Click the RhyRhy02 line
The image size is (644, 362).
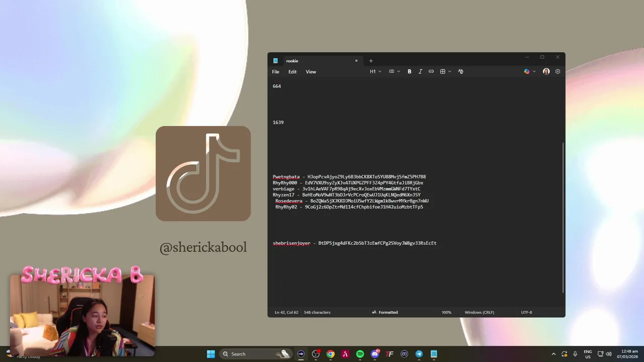point(349,207)
